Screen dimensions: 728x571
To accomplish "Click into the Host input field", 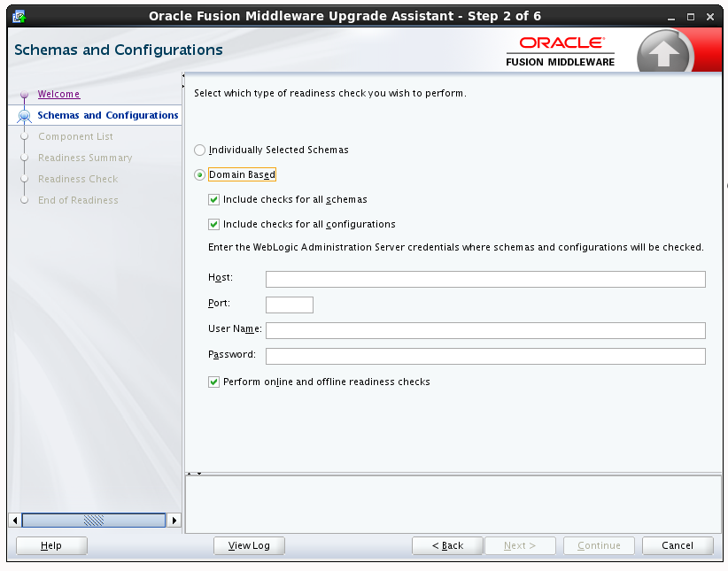I will click(x=485, y=280).
